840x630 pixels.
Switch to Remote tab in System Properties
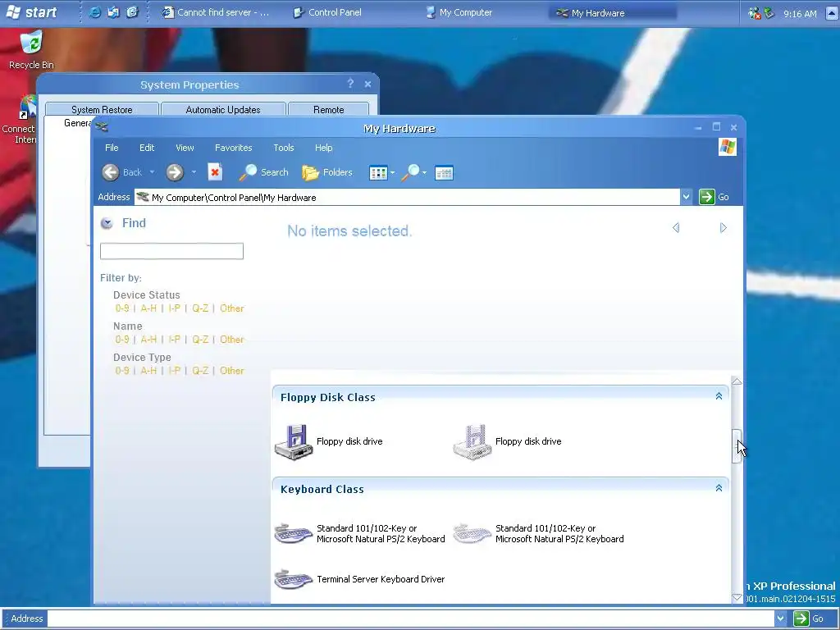click(x=328, y=109)
